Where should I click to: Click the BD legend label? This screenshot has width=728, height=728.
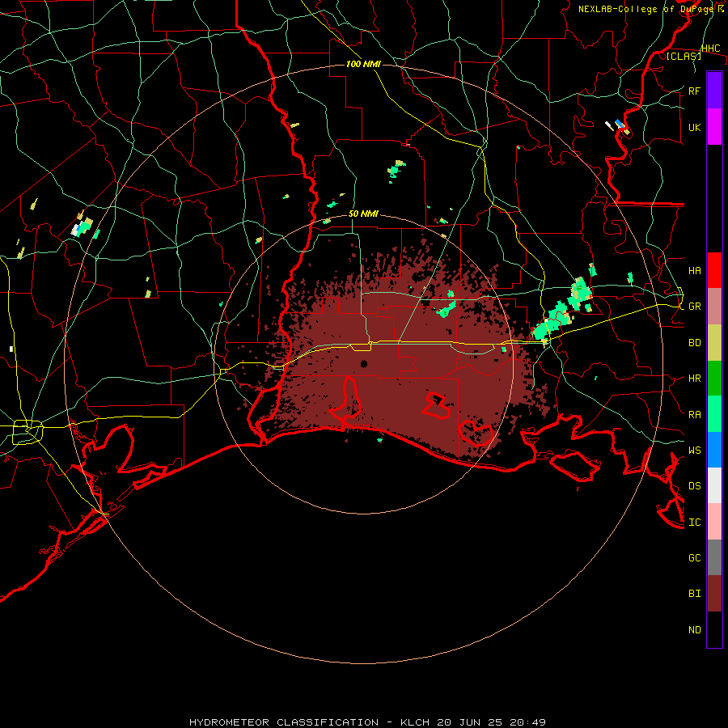click(x=694, y=343)
